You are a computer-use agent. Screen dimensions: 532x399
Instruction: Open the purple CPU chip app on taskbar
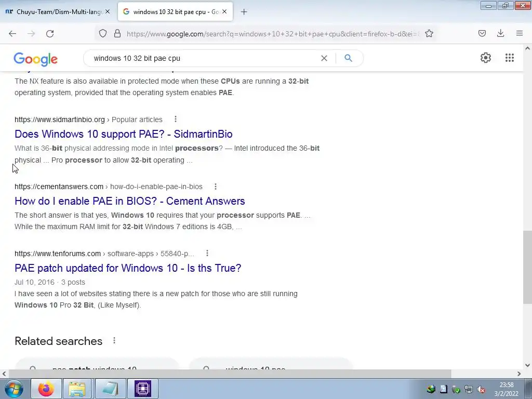click(143, 389)
